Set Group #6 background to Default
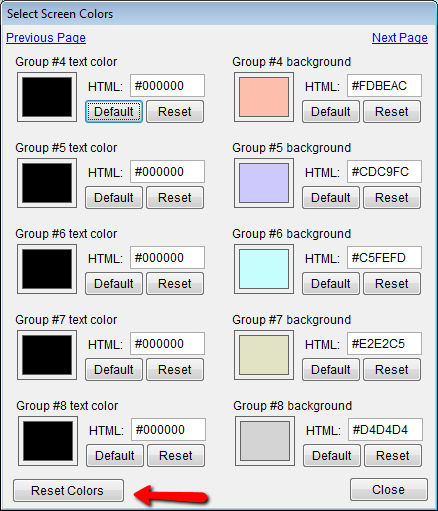The width and height of the screenshot is (438, 511). click(x=331, y=284)
